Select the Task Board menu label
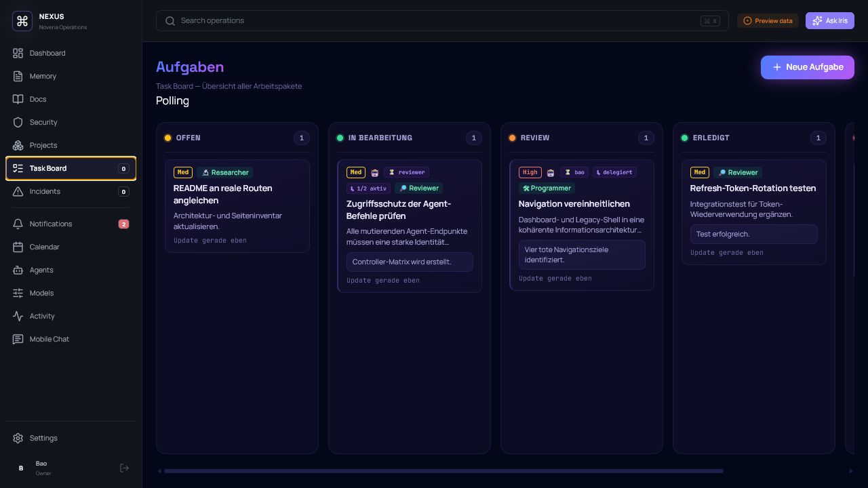The height and width of the screenshot is (488, 868). 48,168
